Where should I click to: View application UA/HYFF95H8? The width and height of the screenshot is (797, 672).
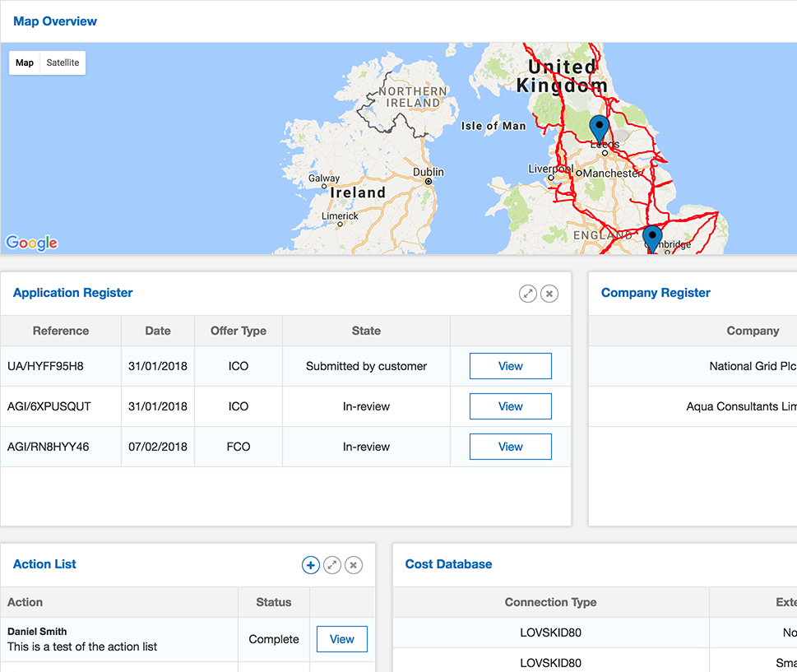[x=510, y=367]
